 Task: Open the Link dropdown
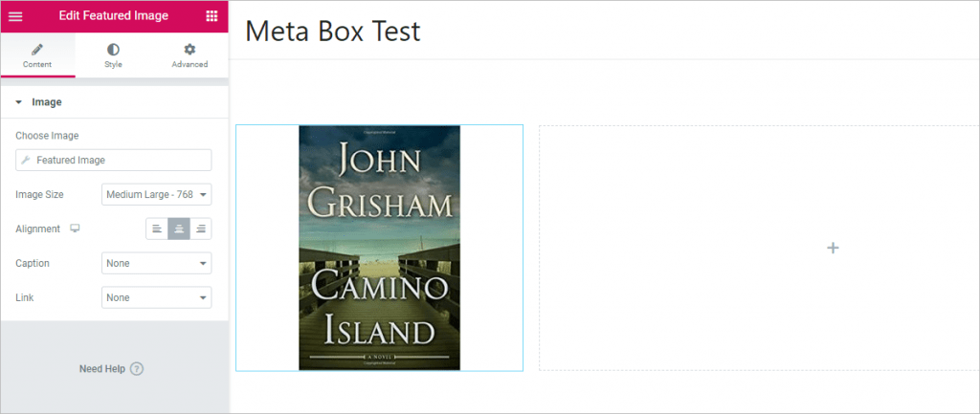coord(156,297)
